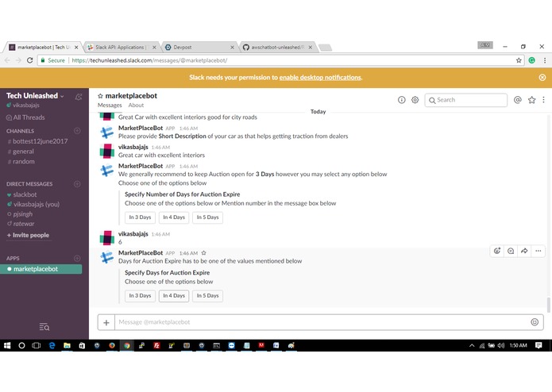Image resolution: width=552 pixels, height=392 pixels.
Task: Click enable desktop notifications link
Action: 320,77
